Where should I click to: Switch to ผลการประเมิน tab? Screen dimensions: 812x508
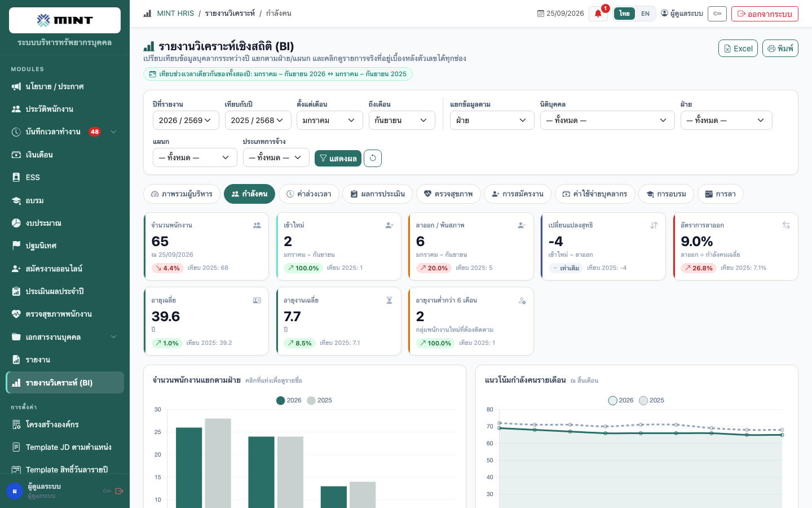click(378, 194)
